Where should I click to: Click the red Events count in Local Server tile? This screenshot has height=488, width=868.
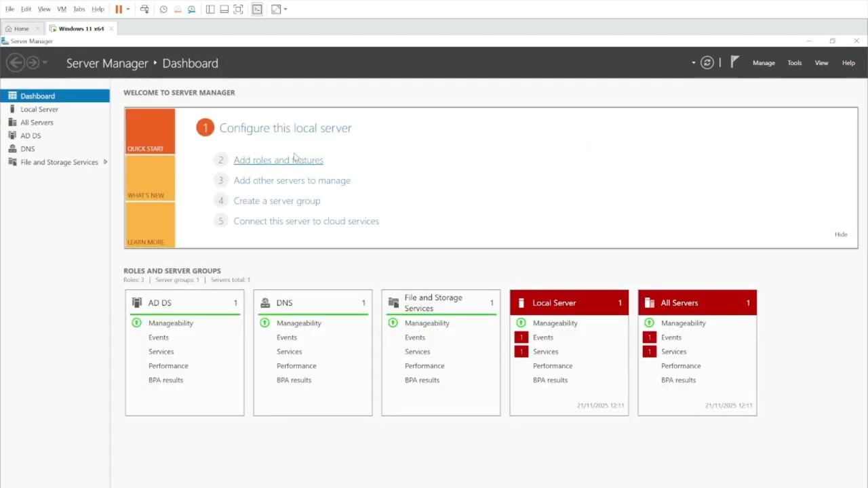(x=521, y=338)
